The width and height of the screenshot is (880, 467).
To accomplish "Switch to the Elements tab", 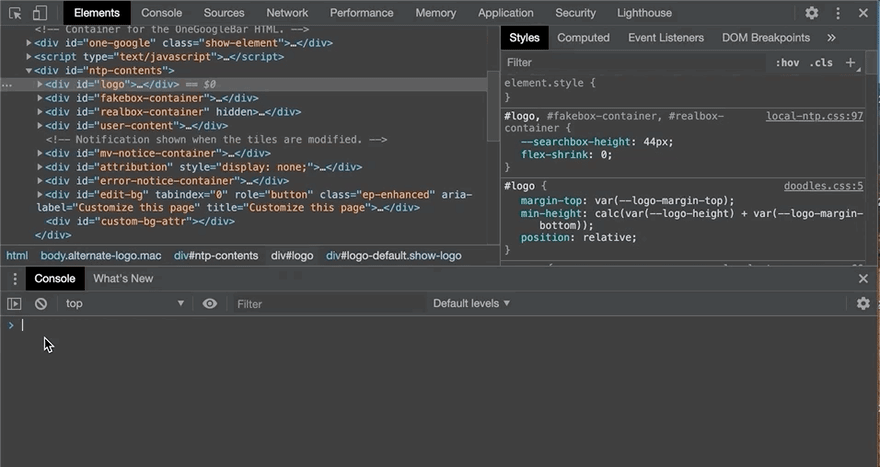I will 97,13.
